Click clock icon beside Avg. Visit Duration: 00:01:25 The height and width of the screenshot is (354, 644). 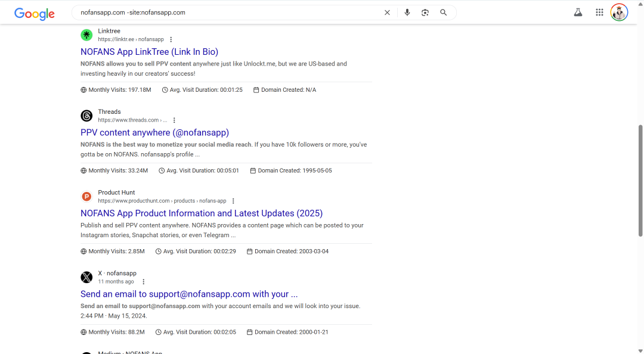click(x=165, y=90)
